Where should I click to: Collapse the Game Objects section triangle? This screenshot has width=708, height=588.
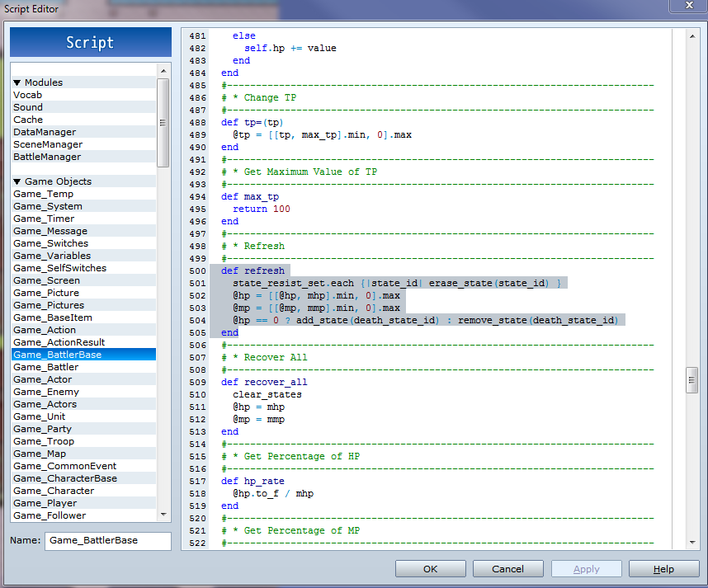click(17, 181)
